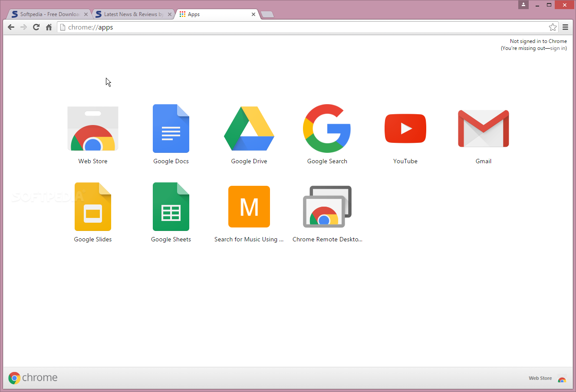
Task: Switch to the Softpedia Free Downloads tab
Action: point(48,14)
